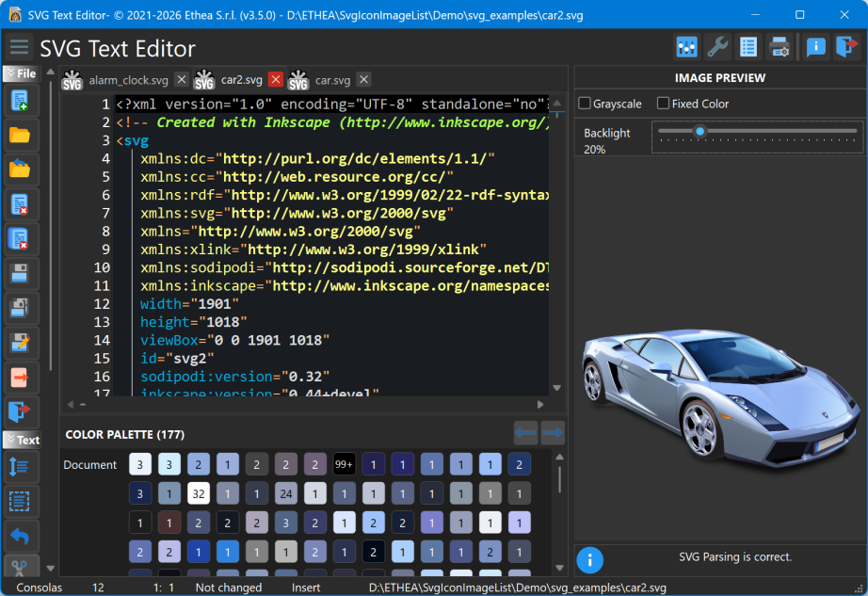Click the printer setup icon

780,47
